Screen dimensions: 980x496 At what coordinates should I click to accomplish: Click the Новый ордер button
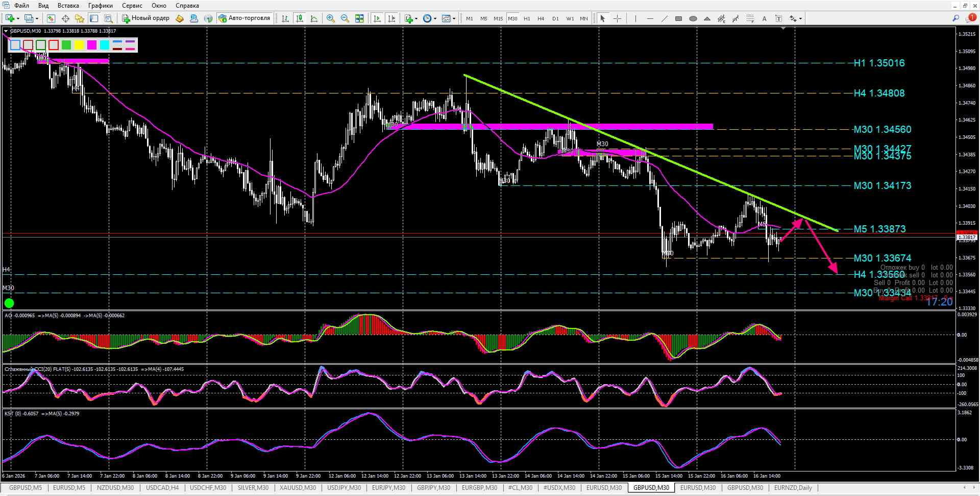(x=146, y=18)
